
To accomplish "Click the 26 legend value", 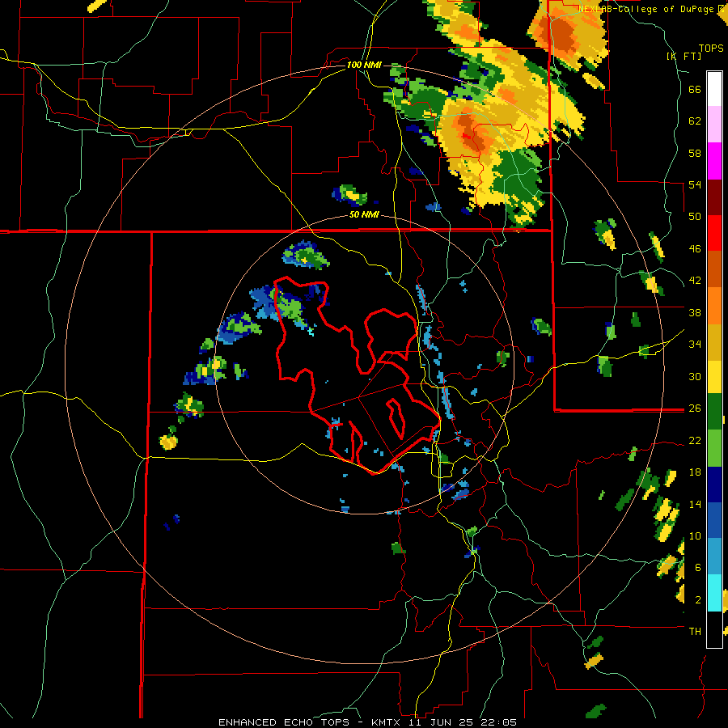I will click(695, 408).
